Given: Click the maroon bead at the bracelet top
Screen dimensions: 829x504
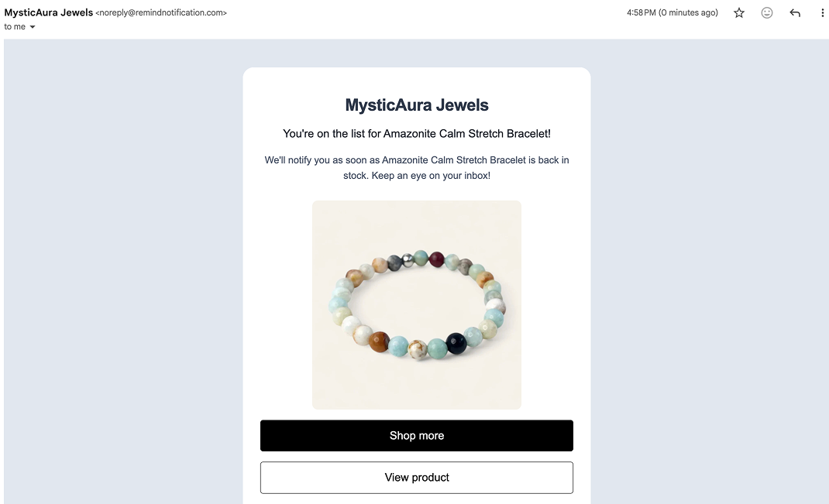Looking at the screenshot, I should tap(436, 259).
